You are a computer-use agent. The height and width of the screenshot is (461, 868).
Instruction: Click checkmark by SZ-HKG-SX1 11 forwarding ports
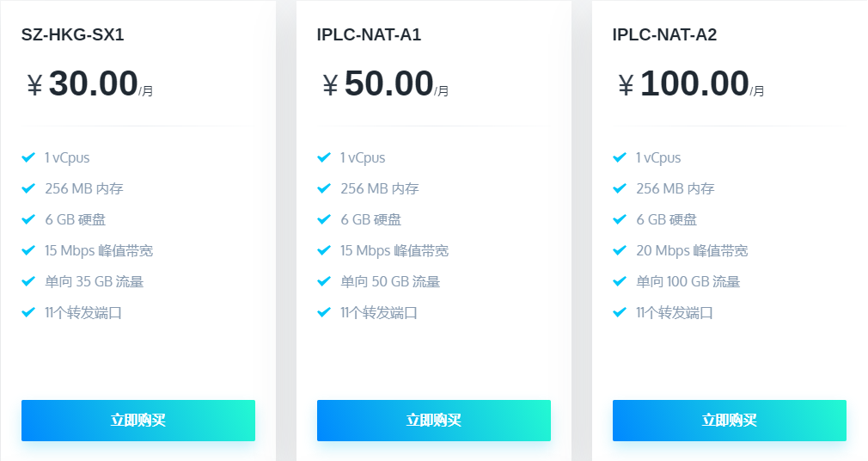pos(28,312)
